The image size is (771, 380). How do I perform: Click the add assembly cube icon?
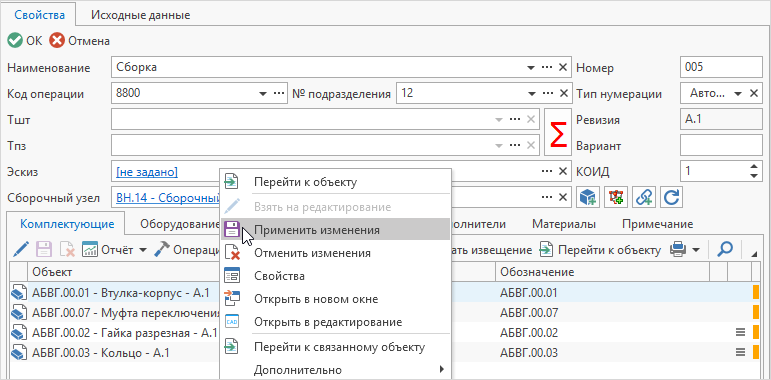coord(587,197)
